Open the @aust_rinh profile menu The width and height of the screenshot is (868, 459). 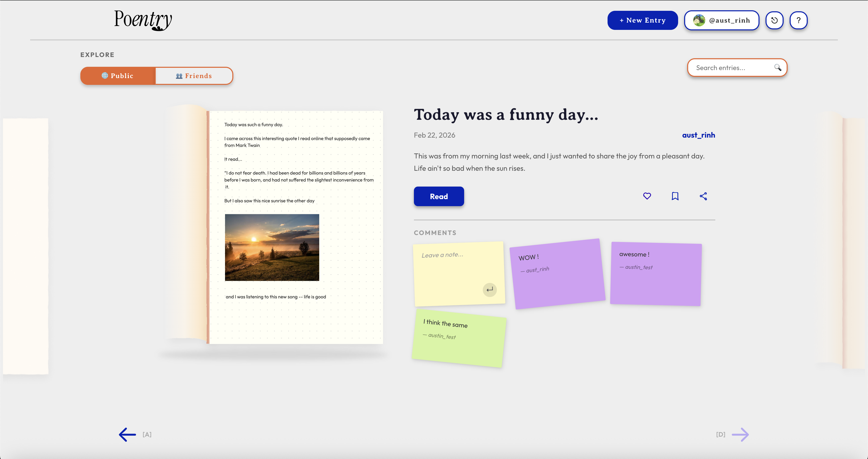click(x=721, y=21)
